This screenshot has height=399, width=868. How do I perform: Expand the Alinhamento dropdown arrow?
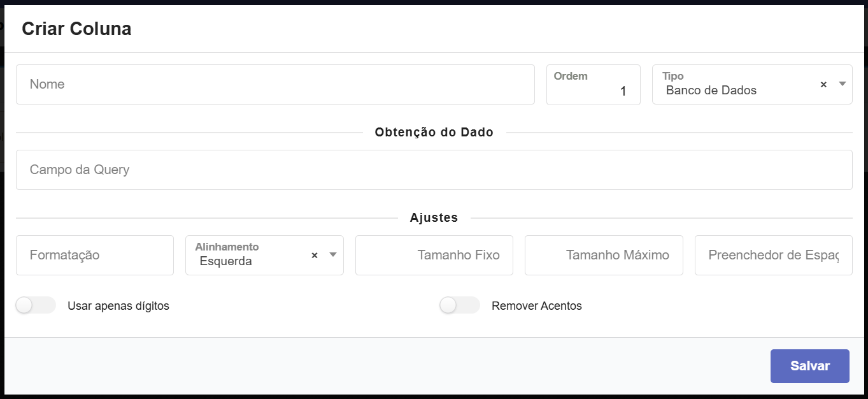point(332,255)
